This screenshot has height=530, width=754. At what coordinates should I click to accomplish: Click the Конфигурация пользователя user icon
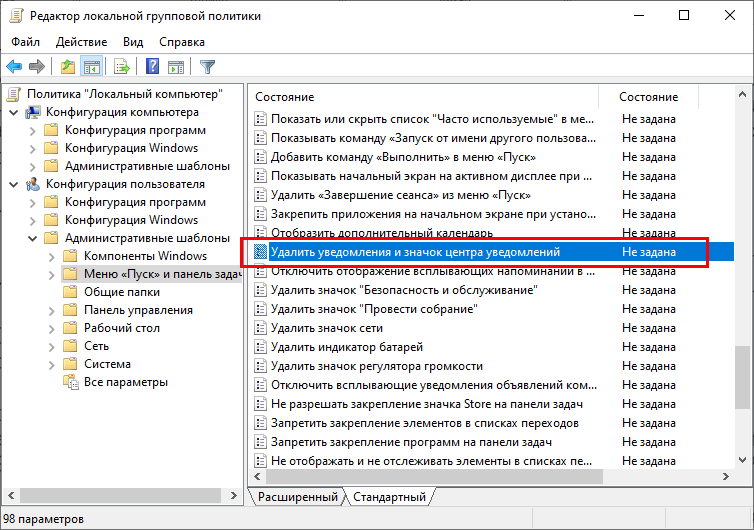33,184
